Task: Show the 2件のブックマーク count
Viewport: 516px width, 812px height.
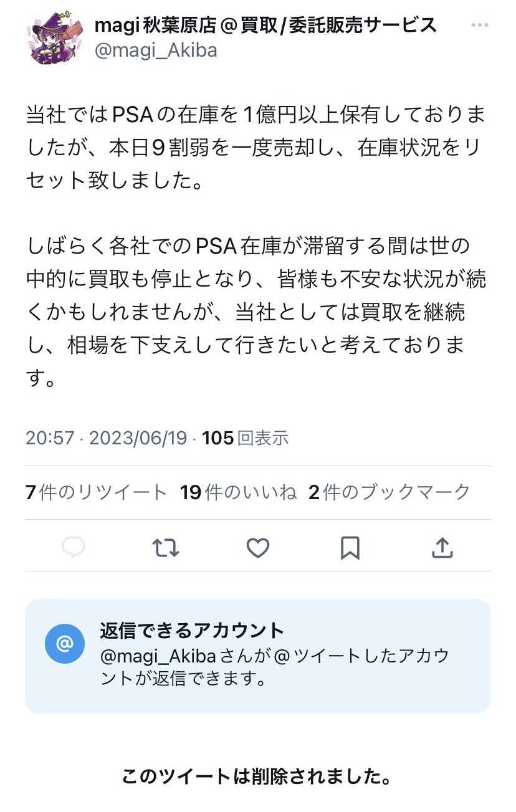Action: [389, 492]
